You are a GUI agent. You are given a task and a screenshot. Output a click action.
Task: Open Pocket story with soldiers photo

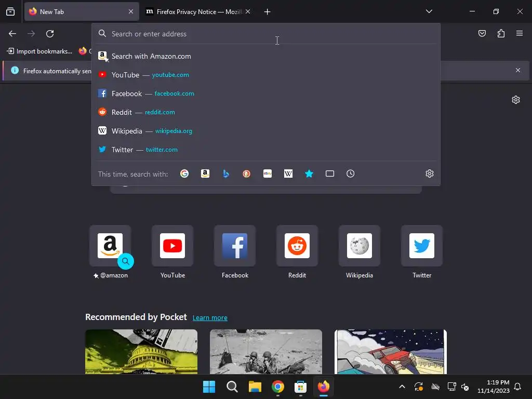(266, 352)
